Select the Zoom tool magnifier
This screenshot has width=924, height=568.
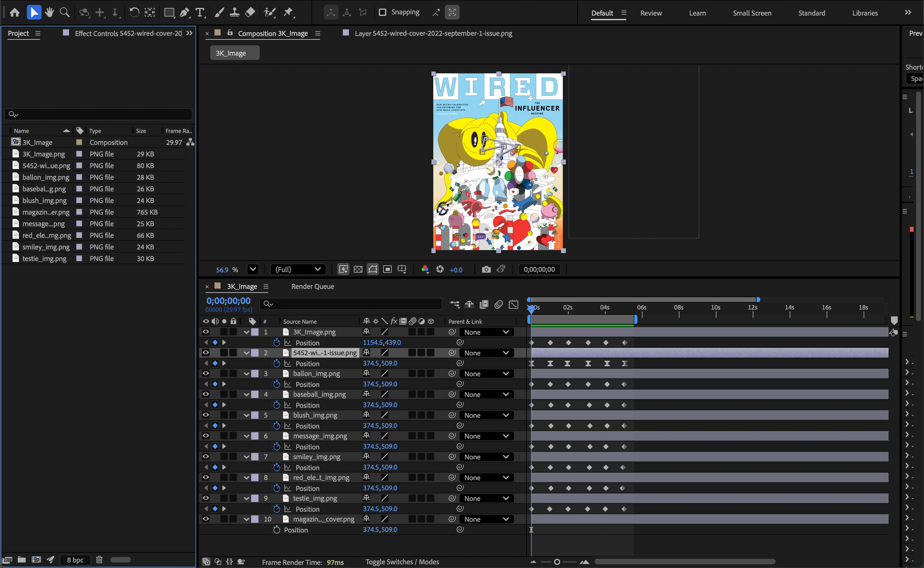(x=64, y=13)
